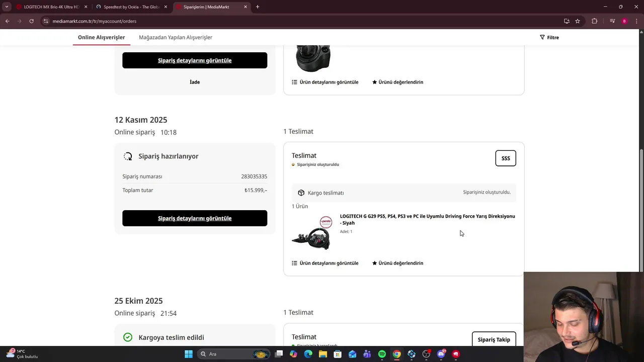
Task: Click the address bar URL field
Action: (302, 21)
